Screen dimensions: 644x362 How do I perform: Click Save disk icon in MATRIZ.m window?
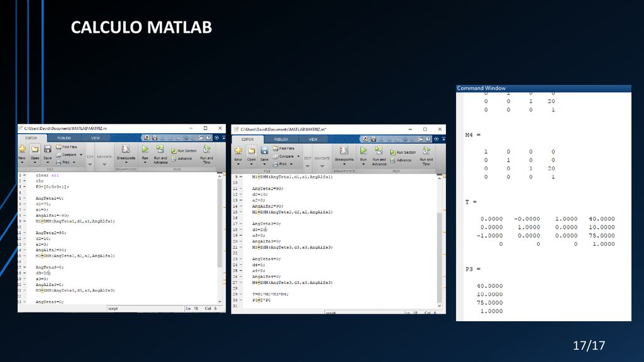[48, 150]
